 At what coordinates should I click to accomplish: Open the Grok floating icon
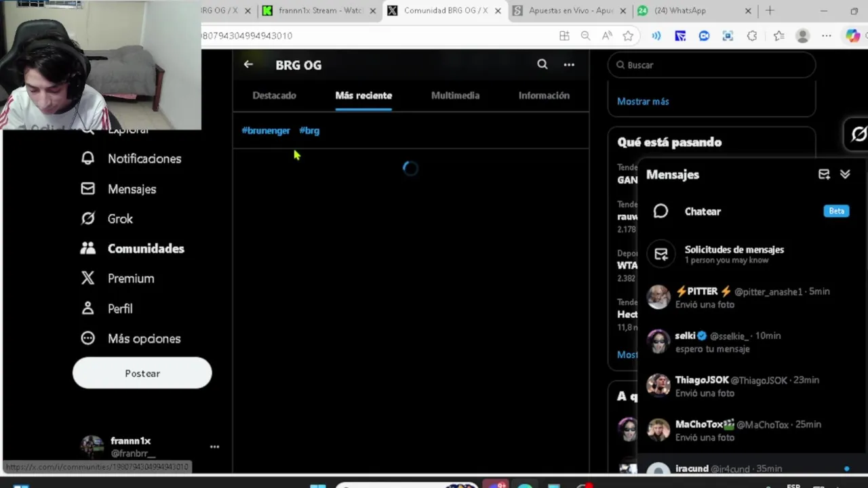(x=858, y=134)
